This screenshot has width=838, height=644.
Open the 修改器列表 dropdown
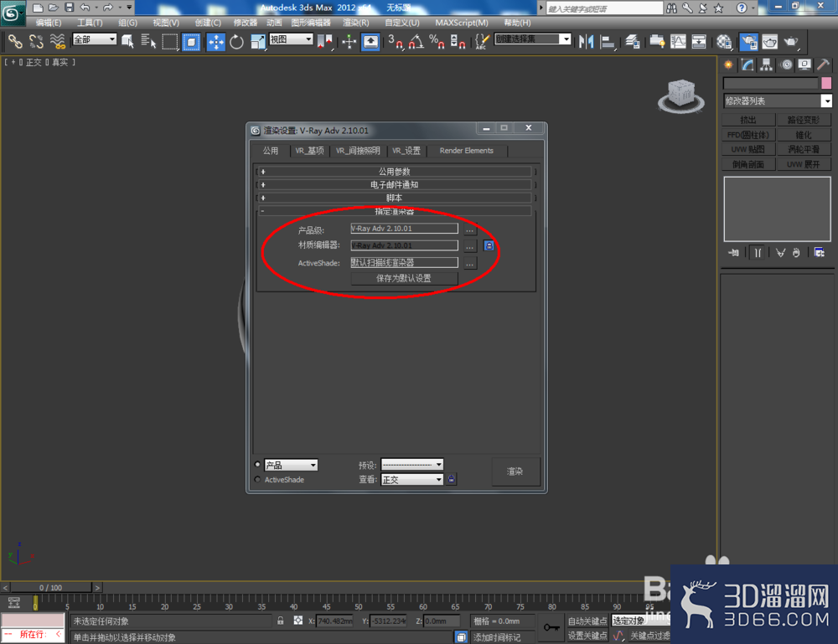pos(778,100)
